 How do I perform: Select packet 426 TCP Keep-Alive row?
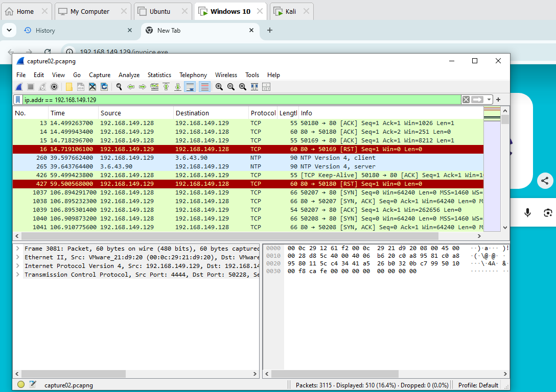click(x=248, y=175)
